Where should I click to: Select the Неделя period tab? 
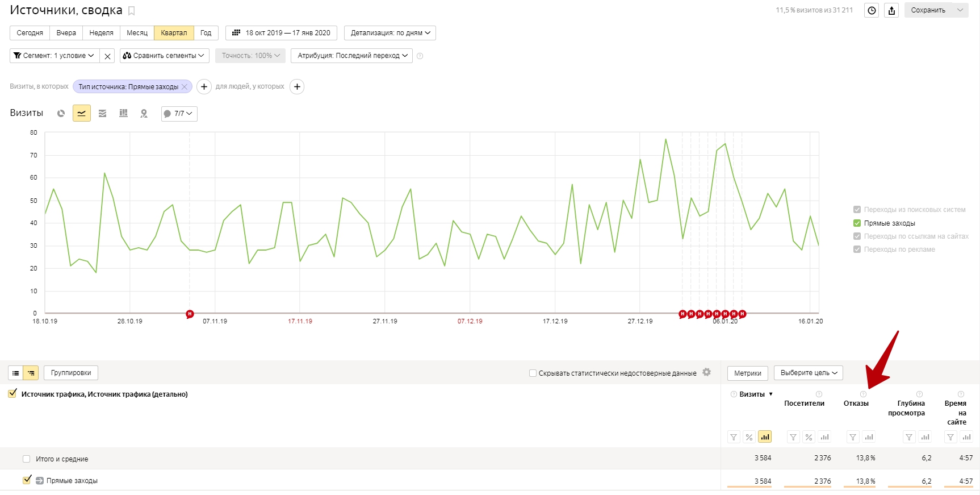pyautogui.click(x=101, y=33)
